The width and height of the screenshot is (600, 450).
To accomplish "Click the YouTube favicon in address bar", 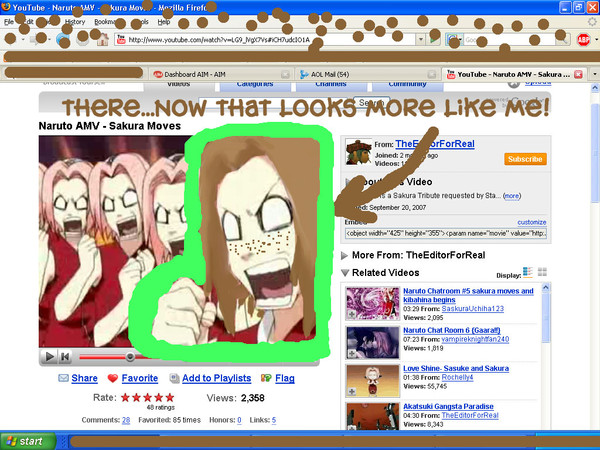I will click(121, 39).
